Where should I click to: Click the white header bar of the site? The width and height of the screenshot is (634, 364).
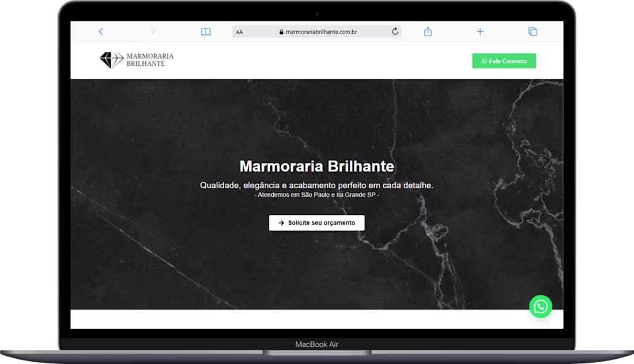317,60
